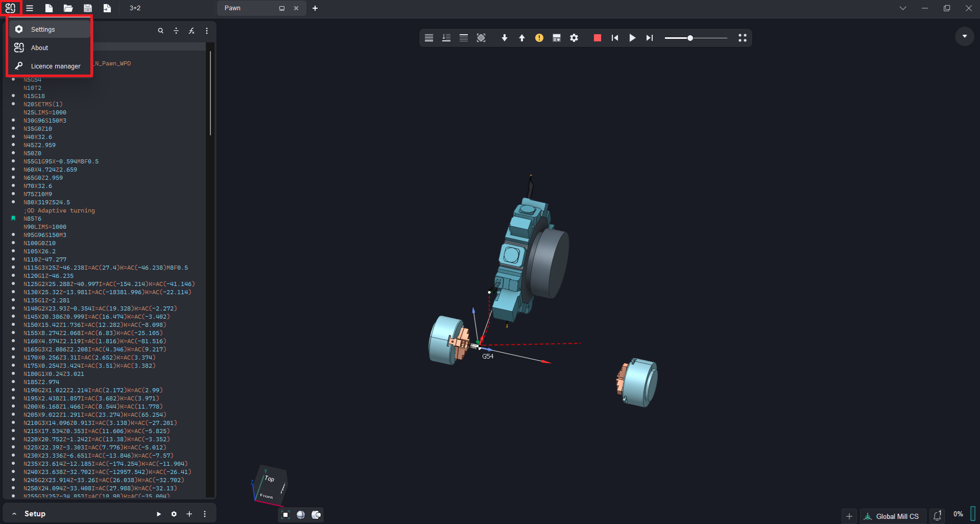Viewport: 980px width, 524px height.
Task: Click the fit-to-view icon below viewport
Action: pos(285,515)
